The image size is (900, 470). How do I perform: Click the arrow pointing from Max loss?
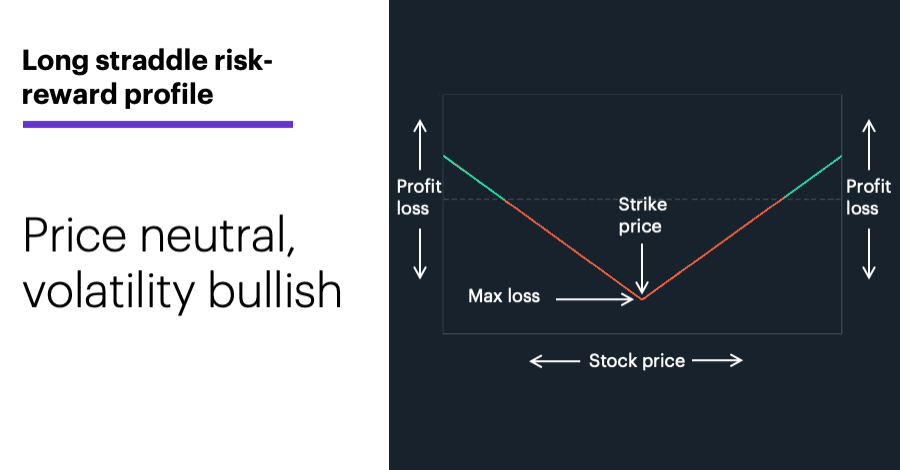[595, 299]
